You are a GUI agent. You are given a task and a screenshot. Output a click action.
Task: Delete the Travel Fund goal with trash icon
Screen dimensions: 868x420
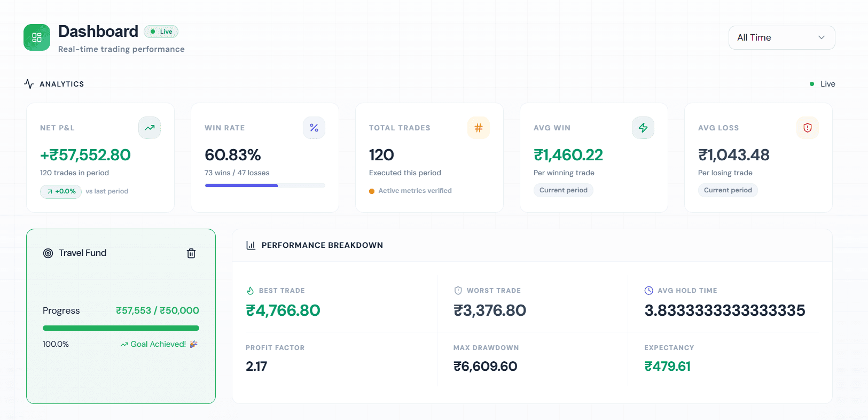(x=191, y=253)
